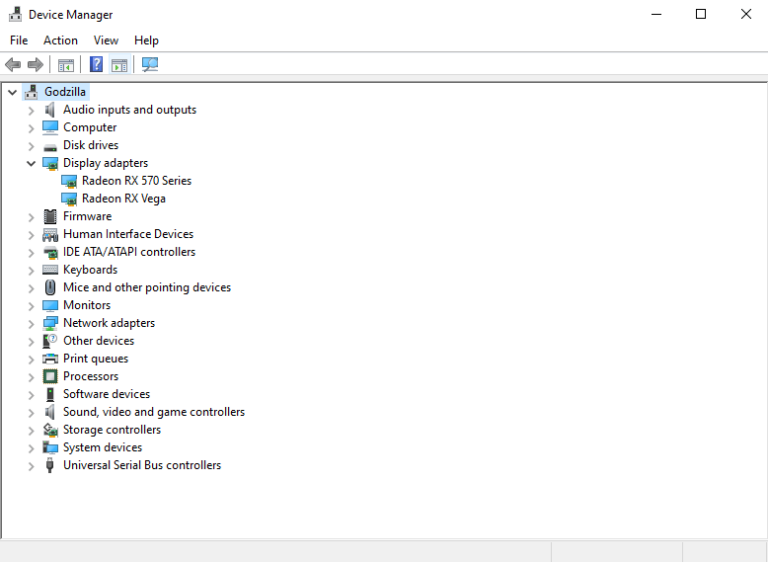Select IDE ATA/ATAPI controllers label
Image resolution: width=768 pixels, height=562 pixels.
tap(129, 252)
